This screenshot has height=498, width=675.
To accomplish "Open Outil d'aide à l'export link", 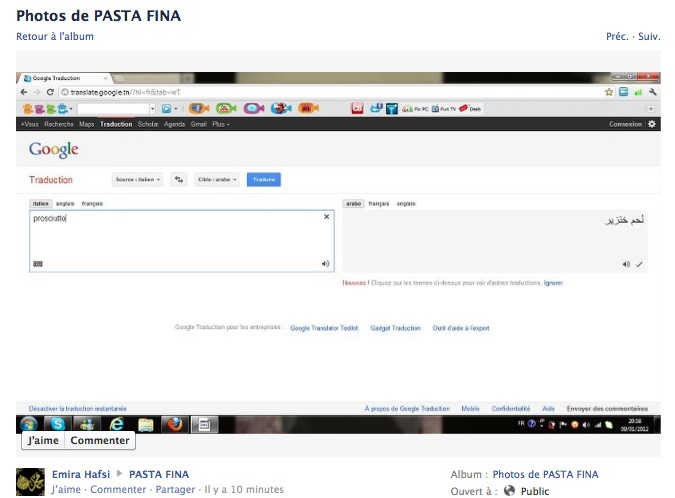I will [x=461, y=328].
